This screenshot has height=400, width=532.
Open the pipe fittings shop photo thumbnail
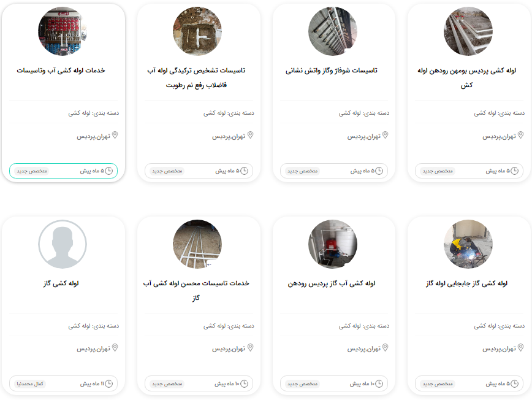(63, 31)
